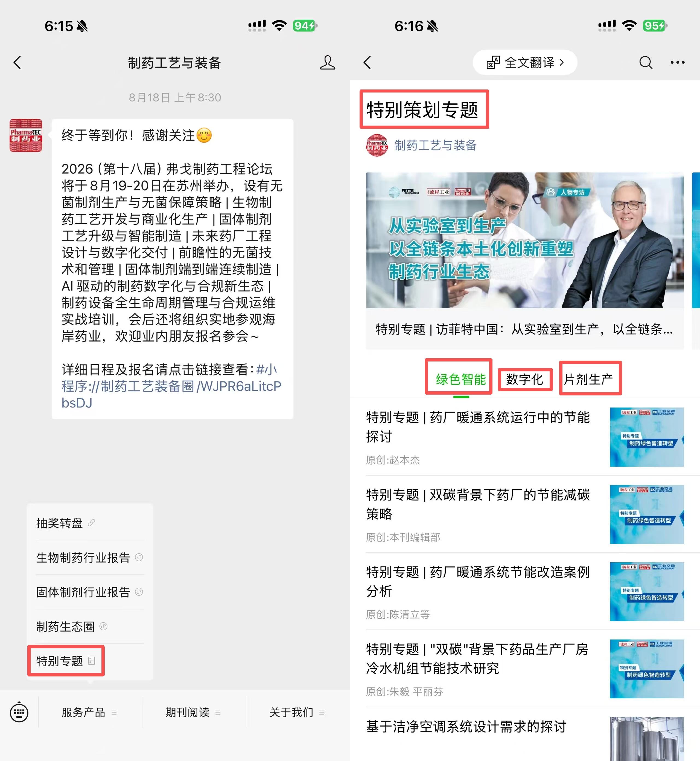Switch to keyboard input icon
Viewport: 700px width, 761px height.
pyautogui.click(x=19, y=713)
